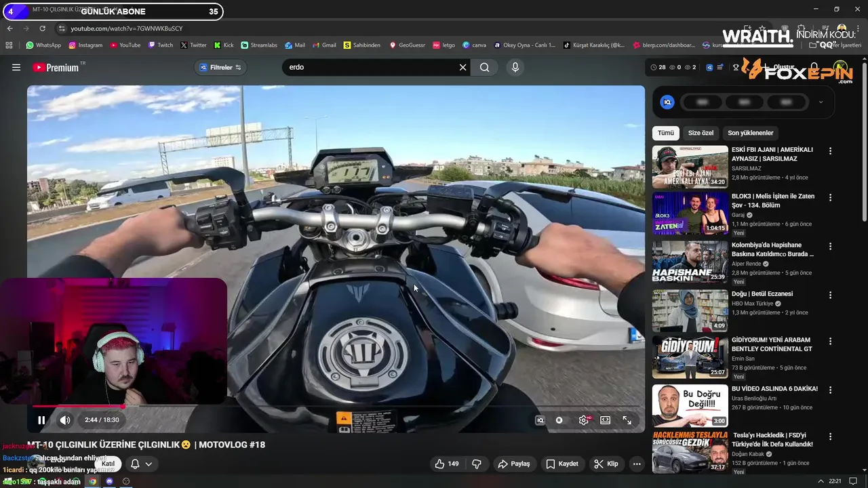The height and width of the screenshot is (488, 868).
Task: Create a clip with Klip button
Action: tap(606, 464)
